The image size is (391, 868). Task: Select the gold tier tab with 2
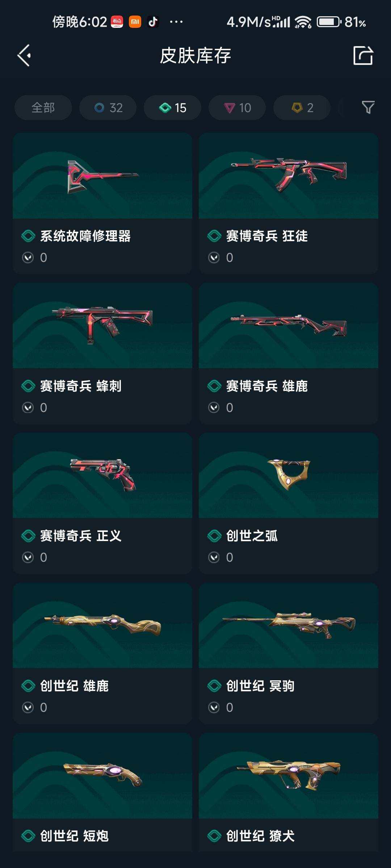tap(302, 107)
